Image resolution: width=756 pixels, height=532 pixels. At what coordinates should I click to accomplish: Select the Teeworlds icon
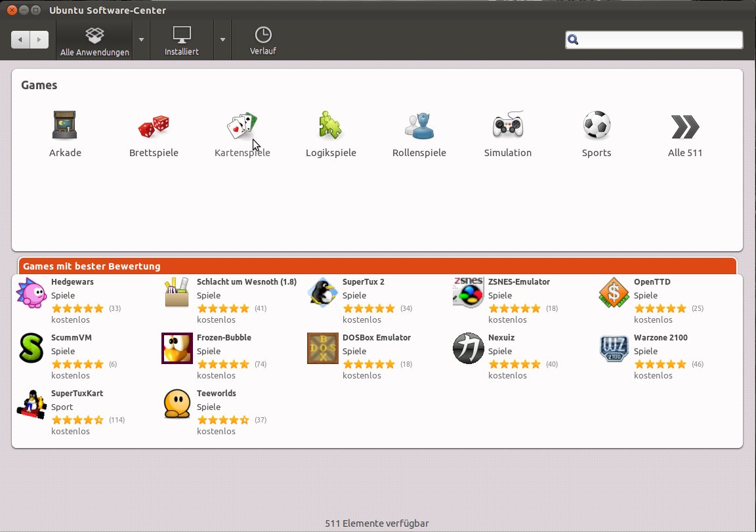pos(177,404)
